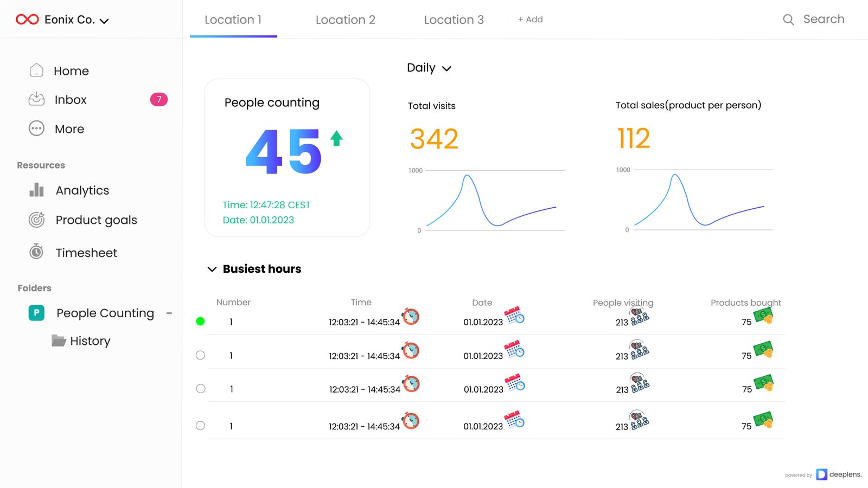Switch to the Location 2 tab
Viewport: 868px width, 488px height.
345,20
